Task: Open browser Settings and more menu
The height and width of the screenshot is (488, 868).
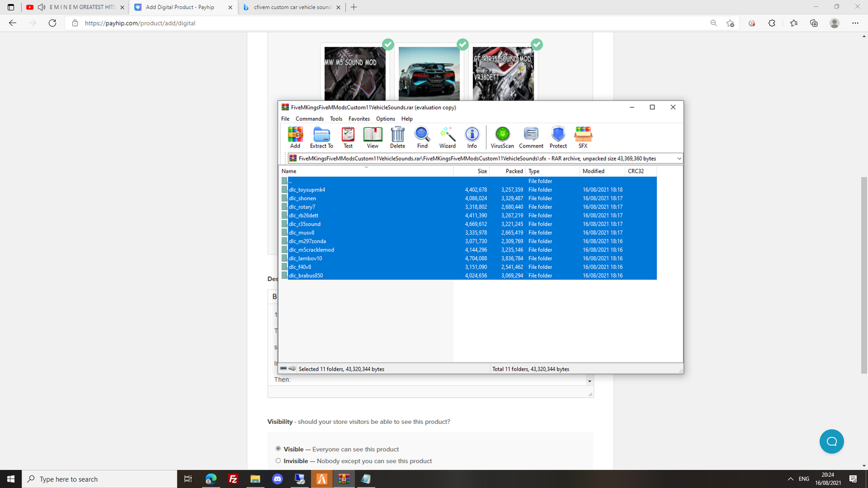Action: click(855, 23)
